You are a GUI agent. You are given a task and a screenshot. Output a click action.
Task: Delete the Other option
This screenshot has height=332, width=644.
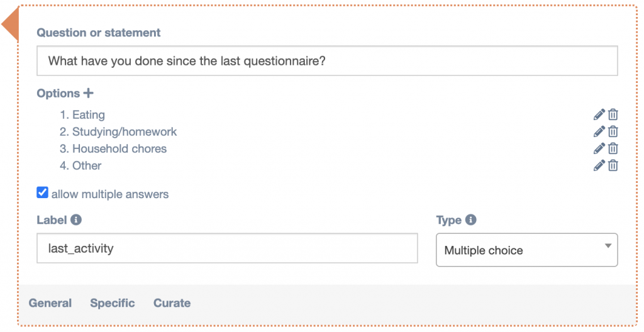coord(613,165)
